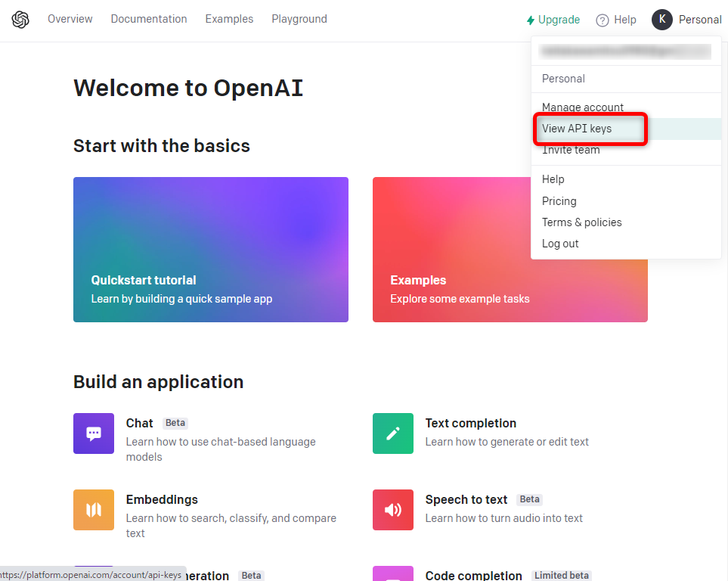Open the green Text completion pencil icon
The width and height of the screenshot is (728, 581).
click(x=393, y=433)
